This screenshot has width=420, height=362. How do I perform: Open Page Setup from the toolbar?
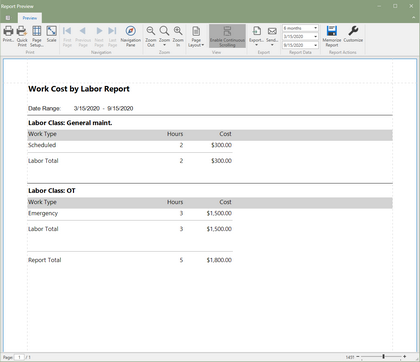37,36
